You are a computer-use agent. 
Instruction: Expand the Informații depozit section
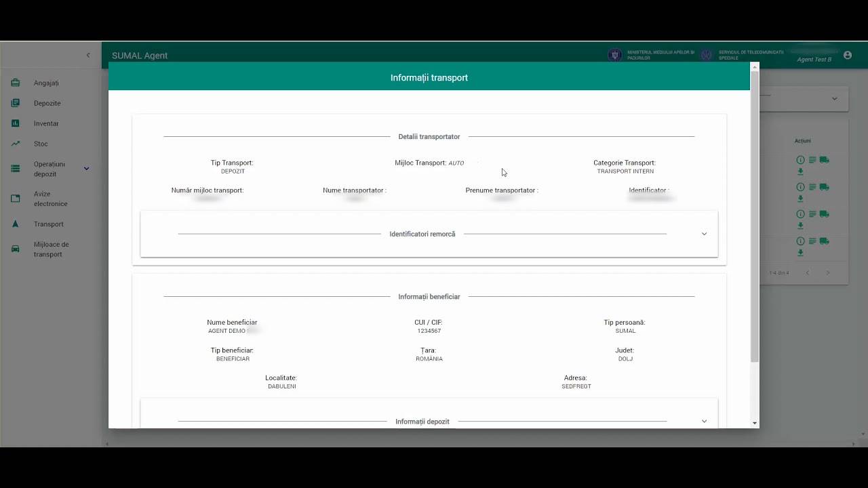pyautogui.click(x=704, y=421)
